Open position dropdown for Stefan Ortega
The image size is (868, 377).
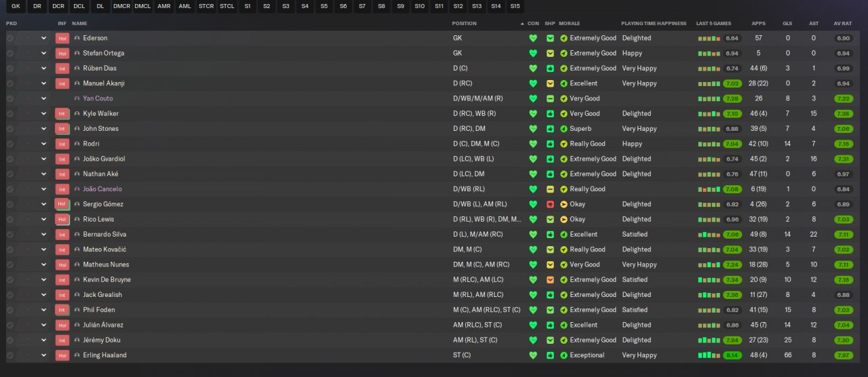(43, 54)
